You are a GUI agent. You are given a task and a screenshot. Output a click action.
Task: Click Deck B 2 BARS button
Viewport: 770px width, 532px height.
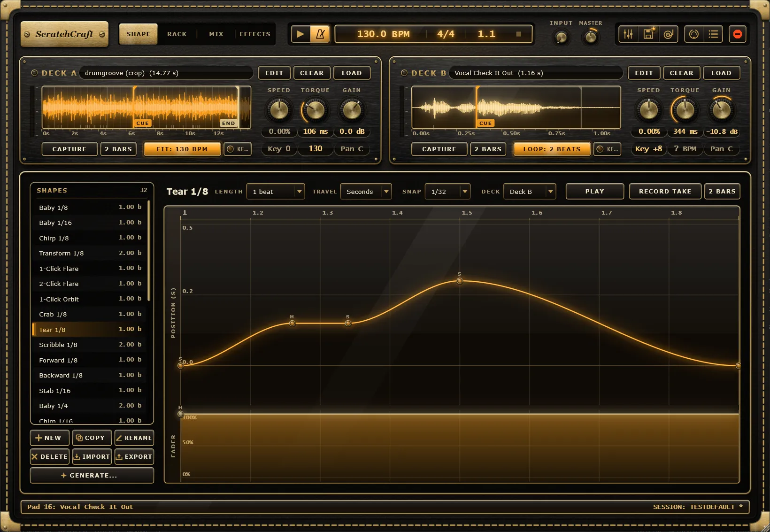488,149
